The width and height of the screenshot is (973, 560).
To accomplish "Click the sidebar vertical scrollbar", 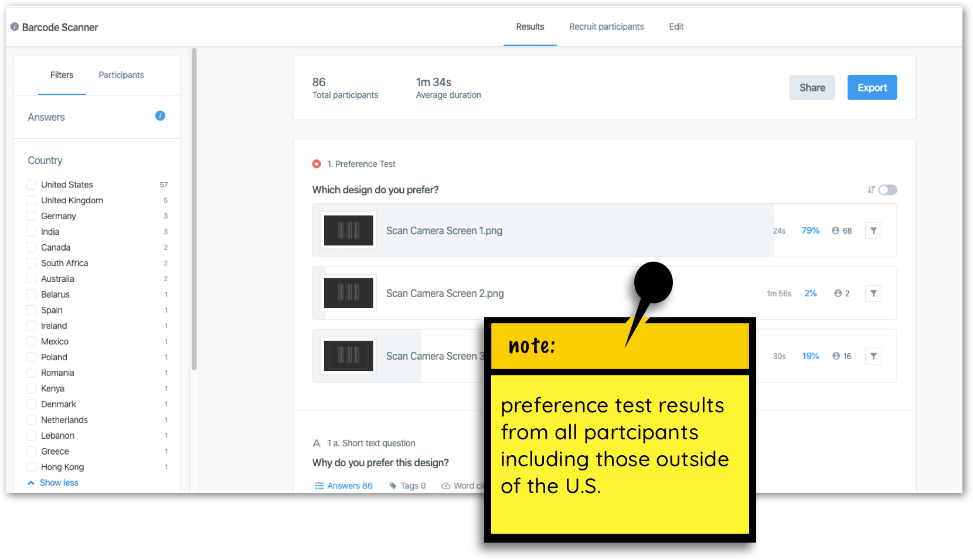I will pyautogui.click(x=194, y=209).
